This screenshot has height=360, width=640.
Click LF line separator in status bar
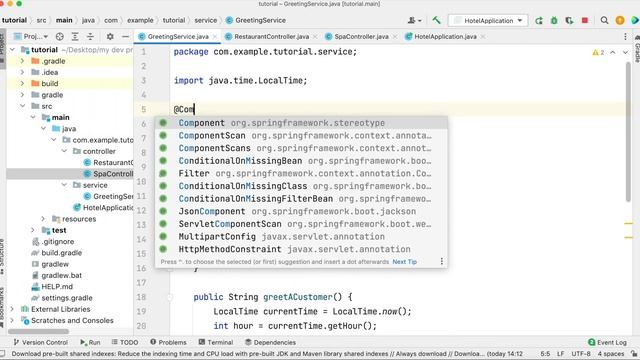pos(560,353)
